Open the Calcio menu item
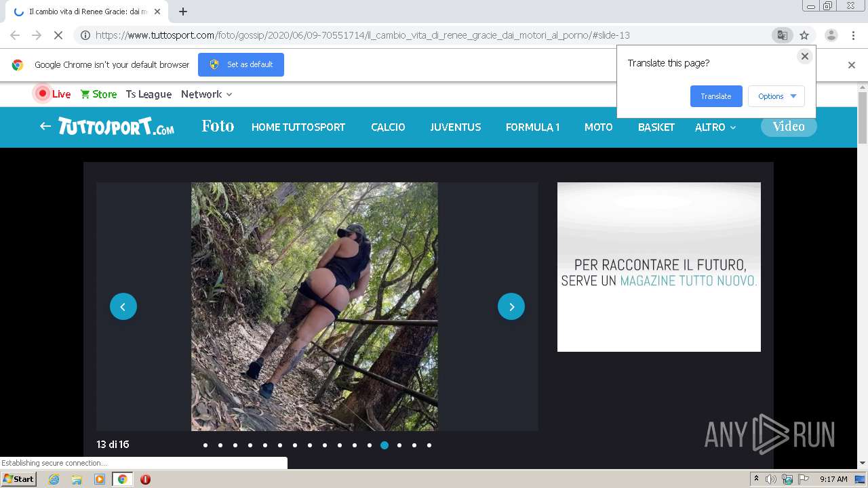Viewport: 868px width, 488px height. pos(388,127)
